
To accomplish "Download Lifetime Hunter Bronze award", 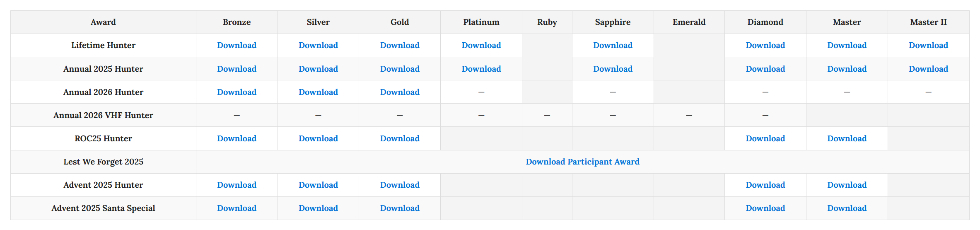I will (237, 45).
